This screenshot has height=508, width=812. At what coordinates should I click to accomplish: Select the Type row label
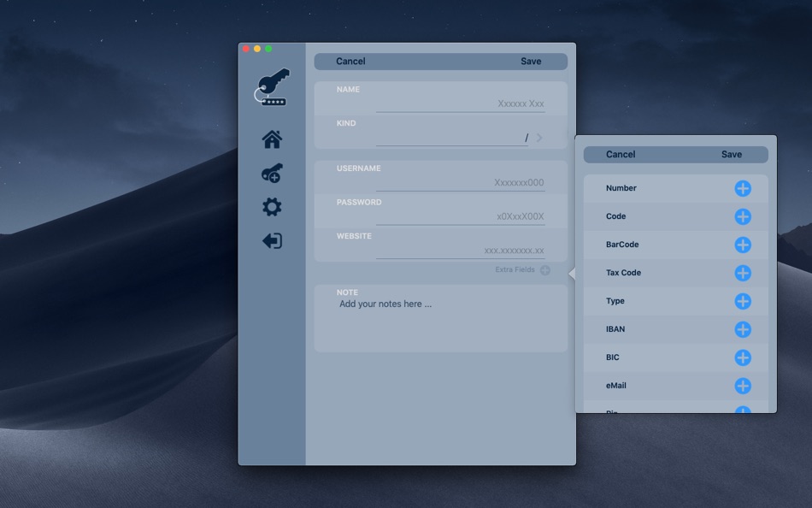[615, 301]
